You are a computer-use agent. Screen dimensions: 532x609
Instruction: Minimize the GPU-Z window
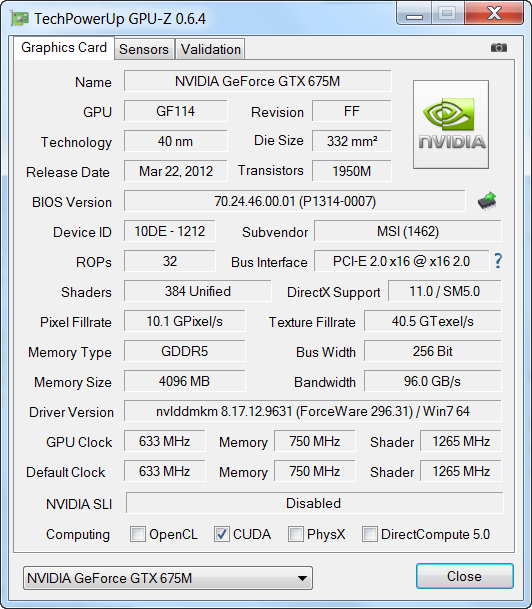pyautogui.click(x=414, y=14)
